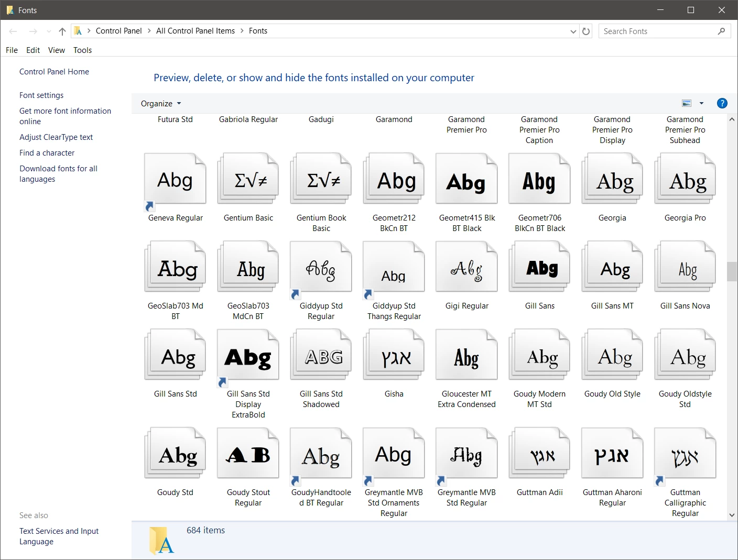Select the Gill Sans MT font icon
The height and width of the screenshot is (560, 738).
pos(612,267)
